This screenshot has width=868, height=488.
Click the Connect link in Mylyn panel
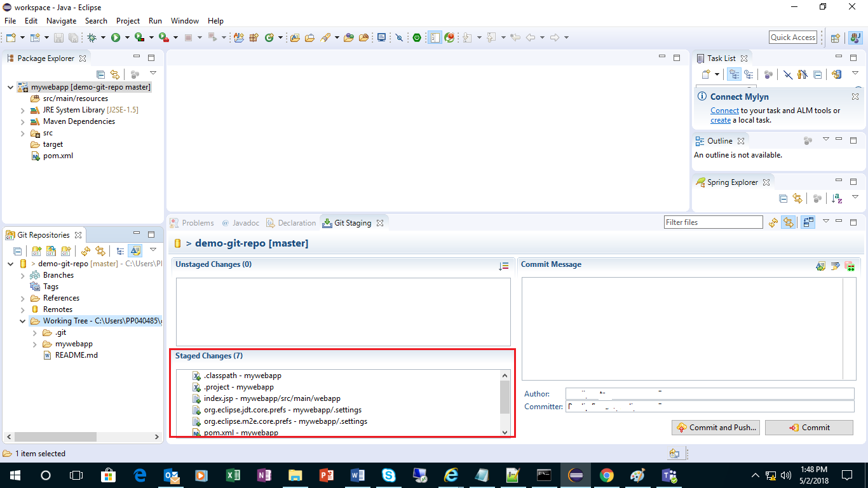tap(724, 111)
